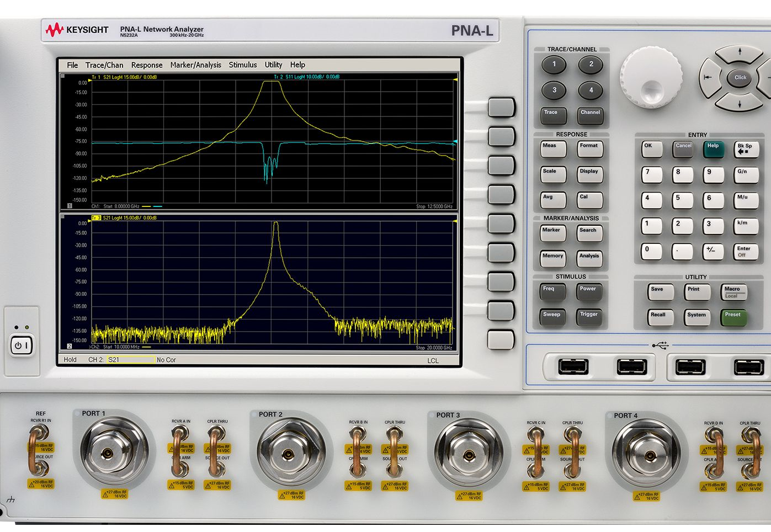
Task: Tap 5 on the numeric keypad
Action: tap(683, 201)
